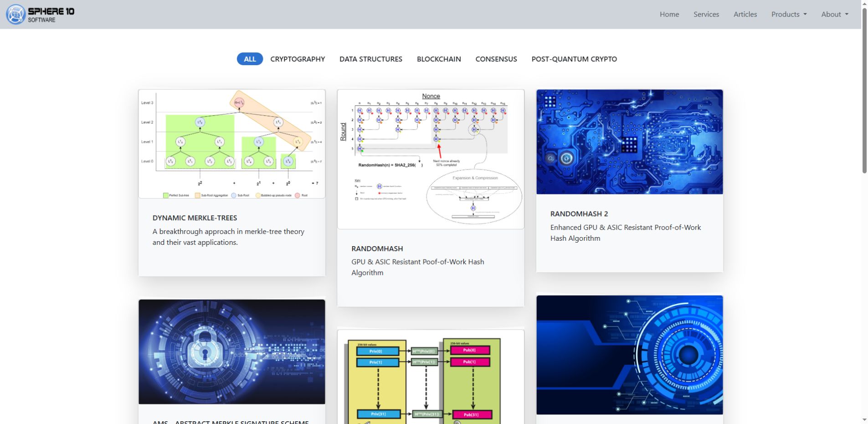Filter by Post-Quantum Crypto
The image size is (868, 424).
tap(574, 59)
